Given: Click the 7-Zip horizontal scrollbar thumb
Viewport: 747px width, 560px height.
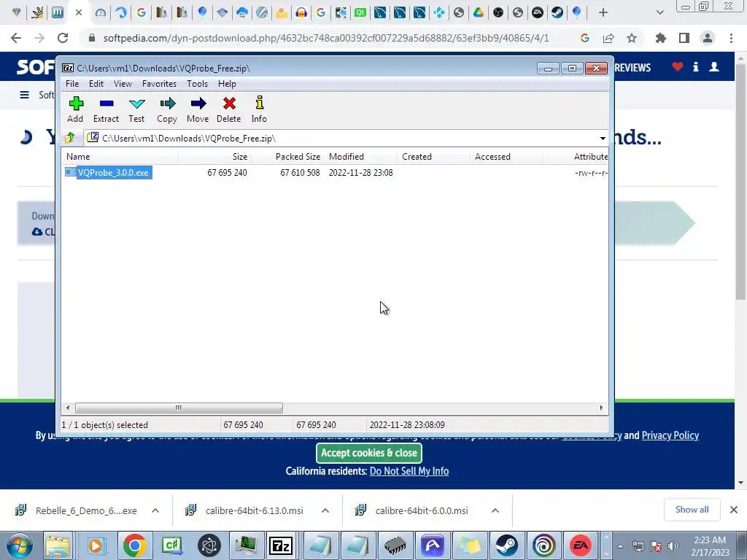Looking at the screenshot, I should tap(179, 408).
